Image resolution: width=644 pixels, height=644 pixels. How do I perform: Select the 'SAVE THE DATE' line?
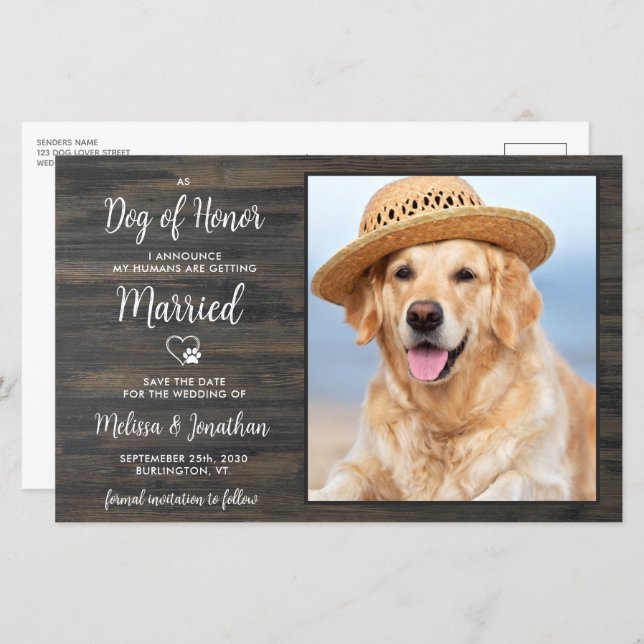pos(184,382)
